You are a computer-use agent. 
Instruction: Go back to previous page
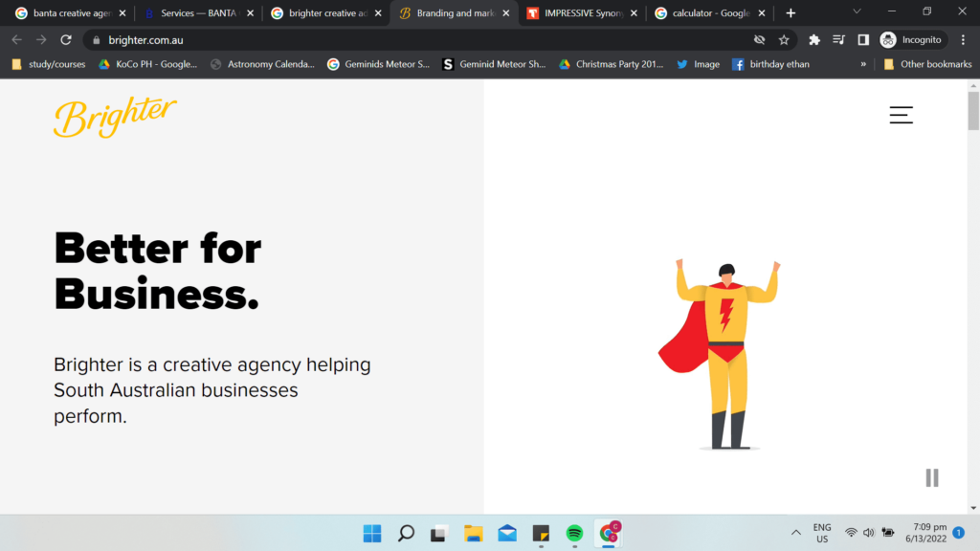coord(17,40)
